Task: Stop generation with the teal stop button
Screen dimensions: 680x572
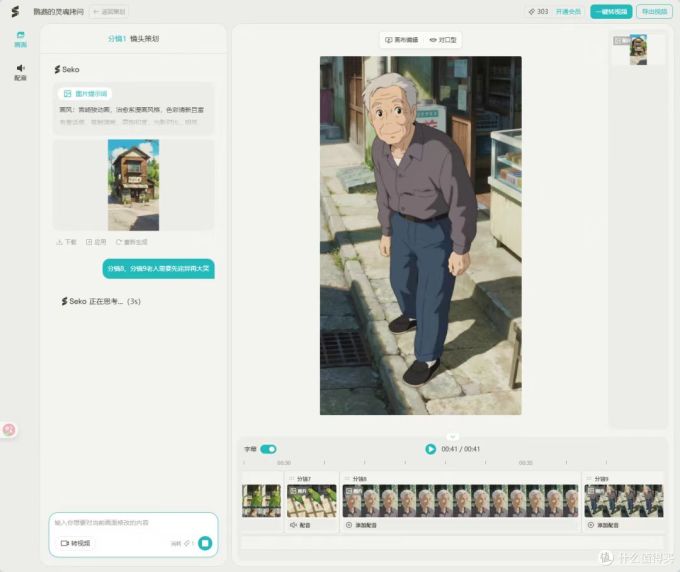Action: [x=205, y=543]
